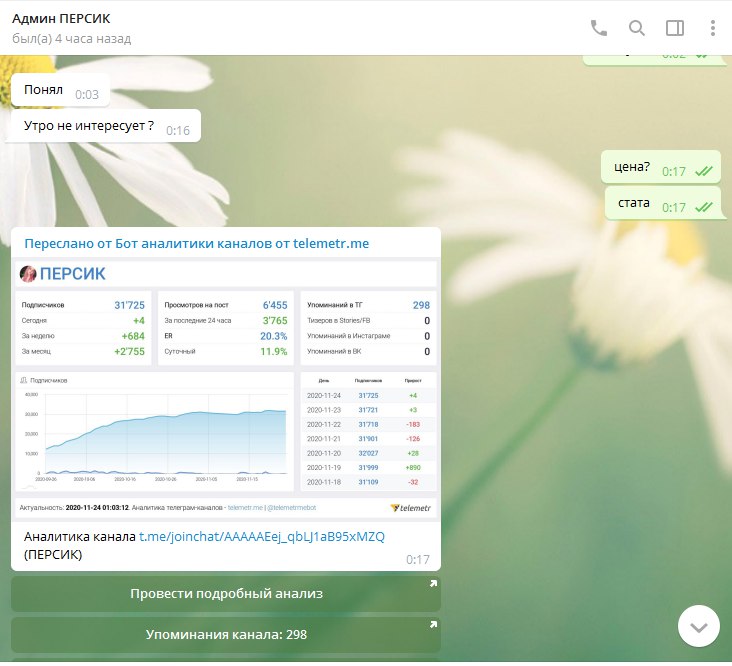Toggle the right sidebar panel
This screenshot has width=732, height=666.
[x=675, y=28]
